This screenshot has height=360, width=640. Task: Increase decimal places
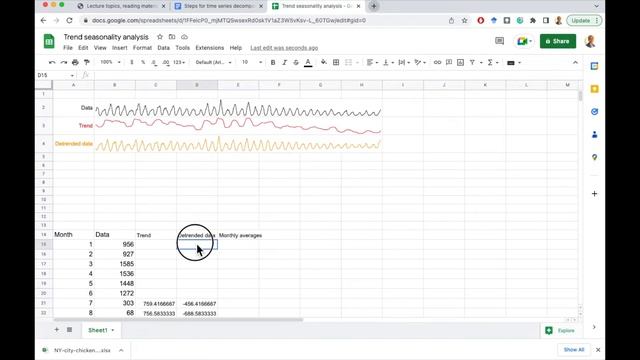point(166,62)
